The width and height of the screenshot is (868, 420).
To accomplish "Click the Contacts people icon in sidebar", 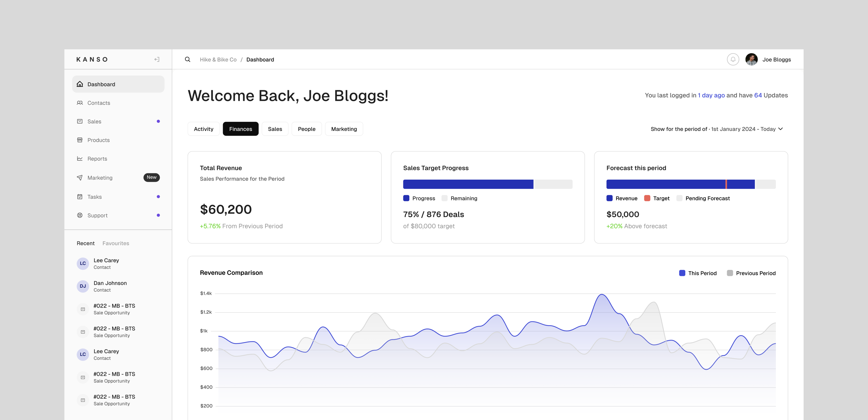I will (80, 103).
